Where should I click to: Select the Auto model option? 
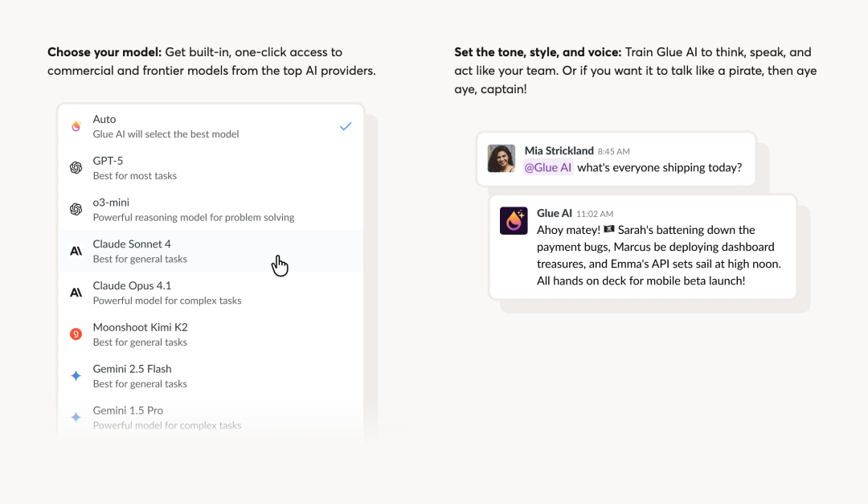coord(166,126)
